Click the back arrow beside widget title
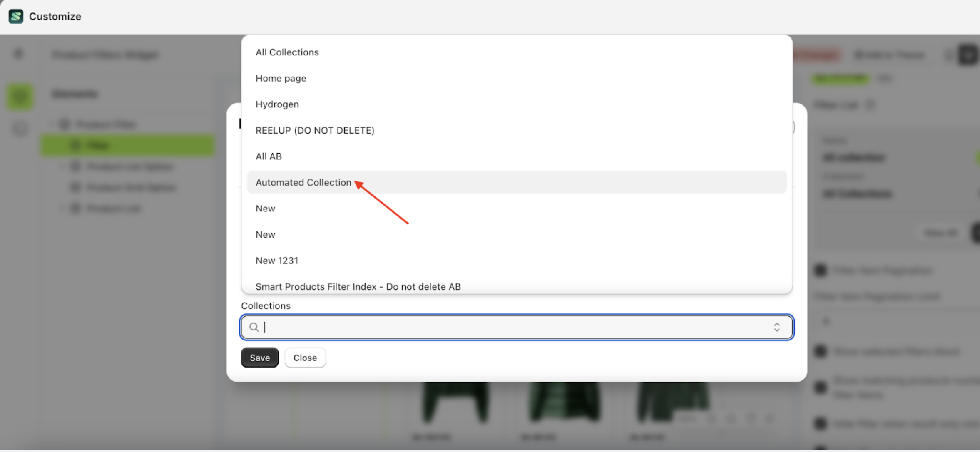The image size is (980, 452). pos(18,54)
